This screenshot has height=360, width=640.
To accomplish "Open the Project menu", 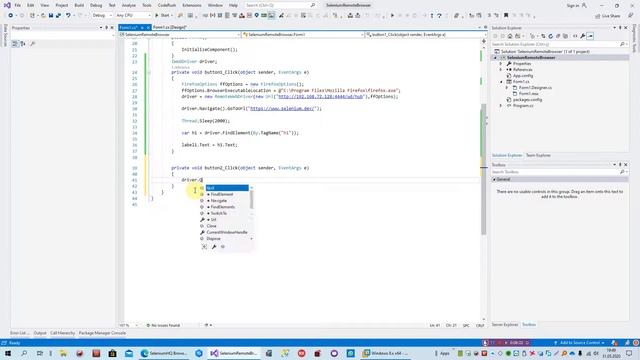I will coord(62,5).
